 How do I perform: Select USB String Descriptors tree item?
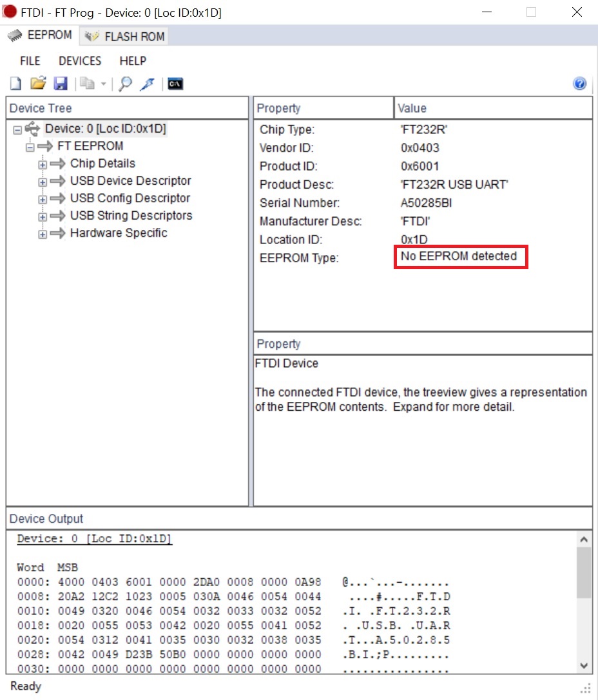tap(131, 216)
